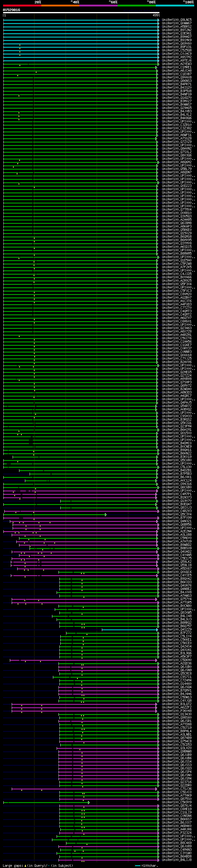Click hit label UniRef100_C1MRE1

coord(177,67)
